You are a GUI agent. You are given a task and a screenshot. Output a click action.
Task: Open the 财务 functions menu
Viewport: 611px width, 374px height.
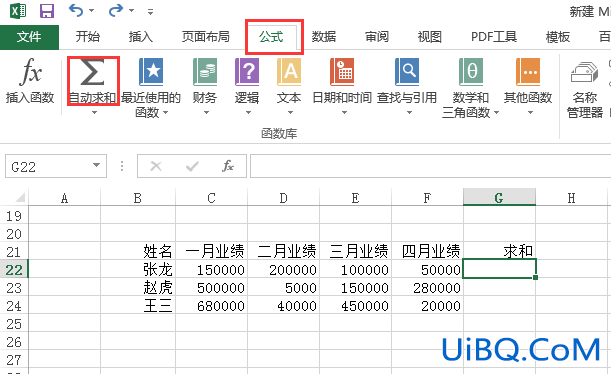tap(205, 86)
